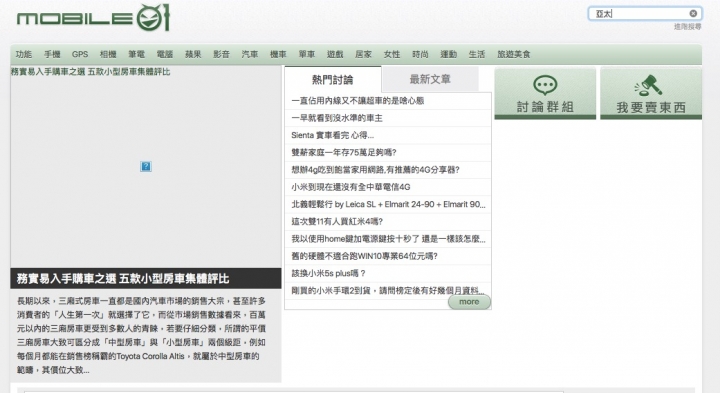Viewport: 720px width, 393px height.
Task: Go to the 遊戲 category
Action: coord(335,54)
